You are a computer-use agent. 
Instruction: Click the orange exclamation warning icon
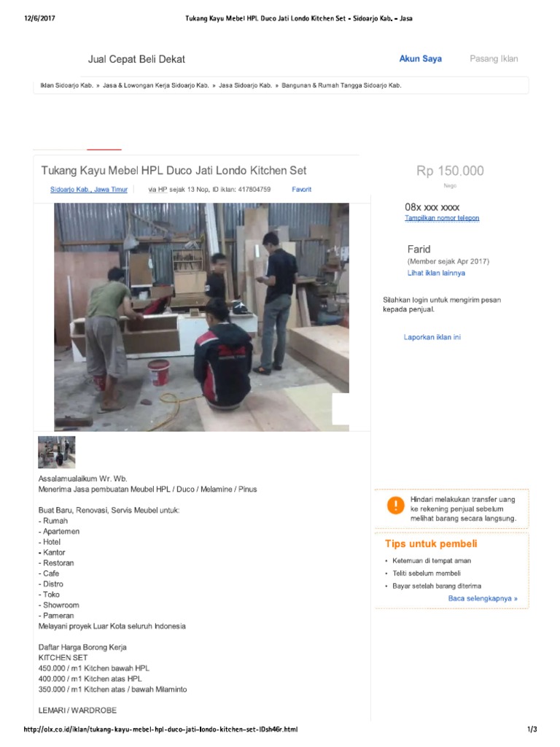pyautogui.click(x=395, y=505)
